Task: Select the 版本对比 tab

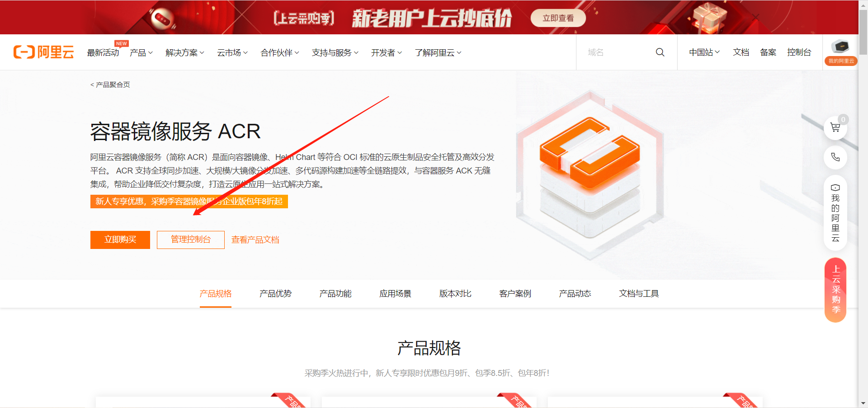Action: click(x=455, y=294)
